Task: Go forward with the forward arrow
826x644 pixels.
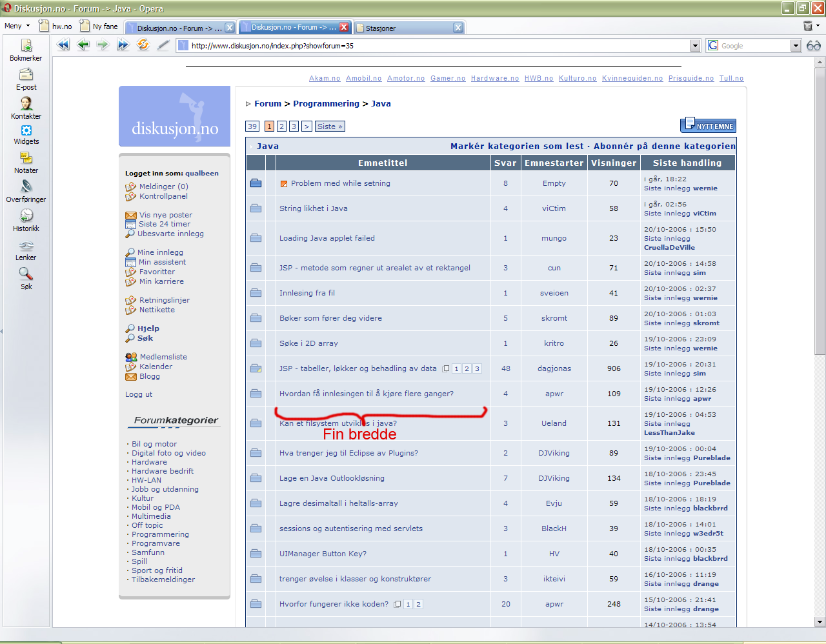Action: point(103,45)
